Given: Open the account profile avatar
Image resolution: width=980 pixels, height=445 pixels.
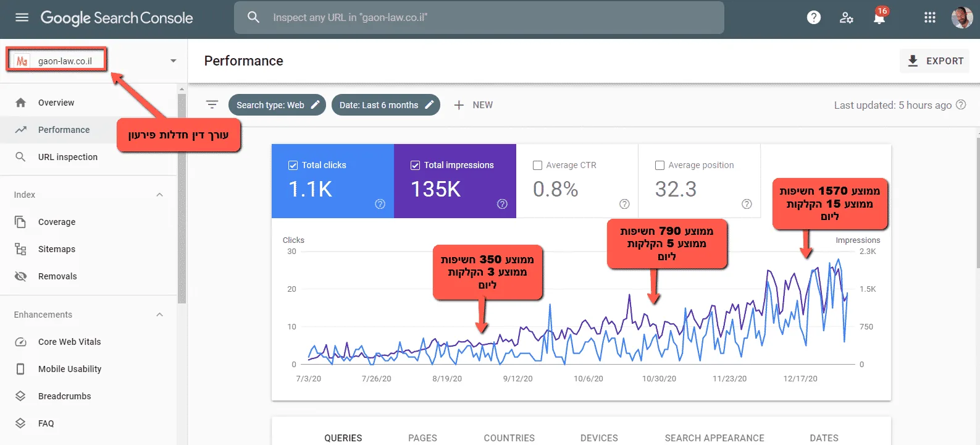Looking at the screenshot, I should pos(961,17).
